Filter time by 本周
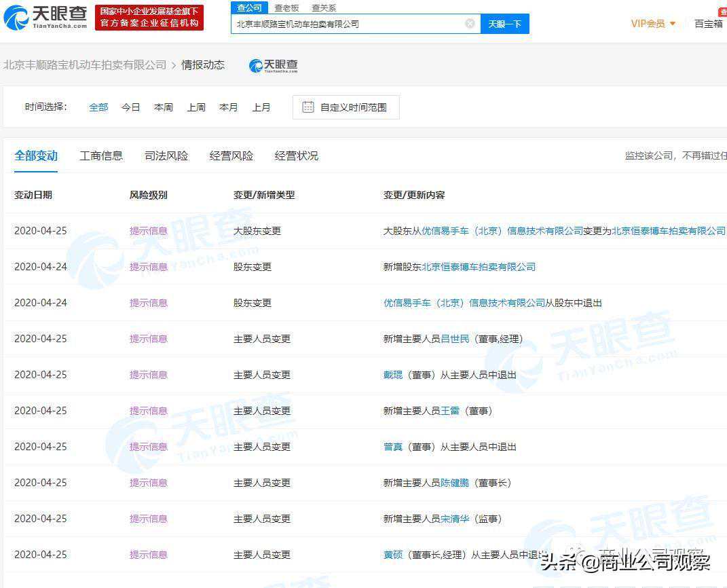The width and height of the screenshot is (727, 588). tap(164, 107)
